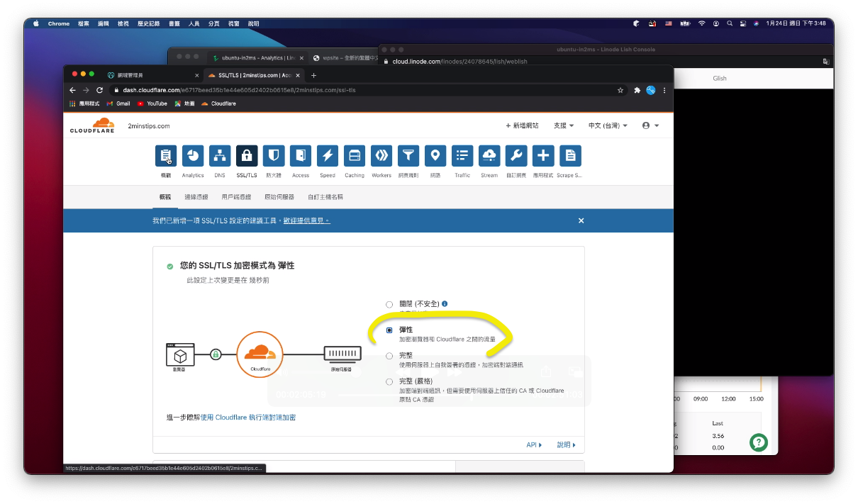Switch to the 原始伺服器 sub-tab
The image size is (858, 504).
(279, 197)
